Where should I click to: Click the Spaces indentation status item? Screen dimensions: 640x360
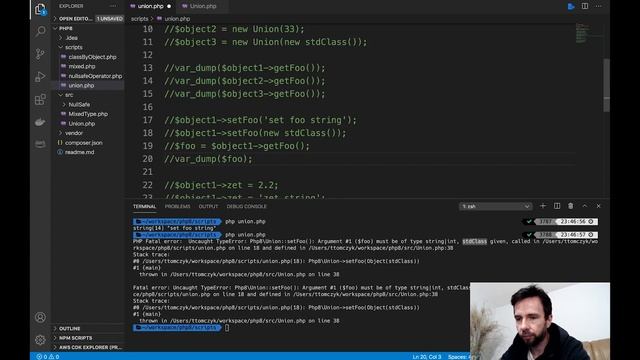[x=459, y=357]
